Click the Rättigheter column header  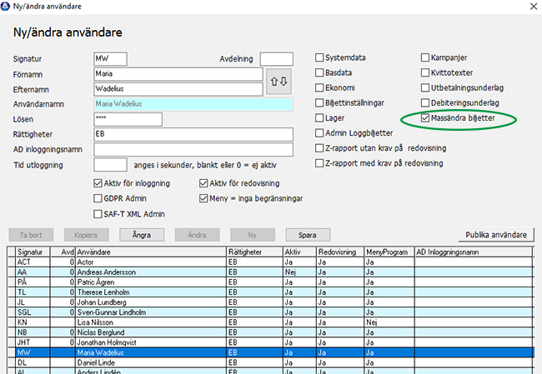coord(255,252)
